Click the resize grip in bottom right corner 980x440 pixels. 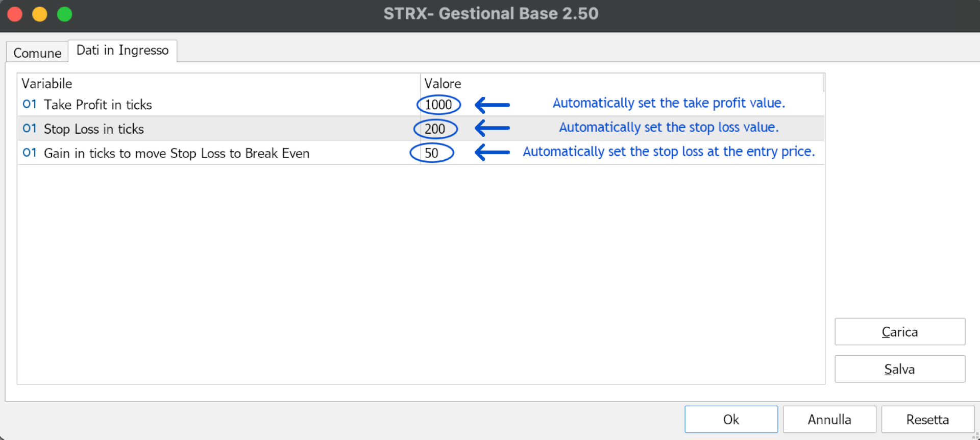coord(976,436)
